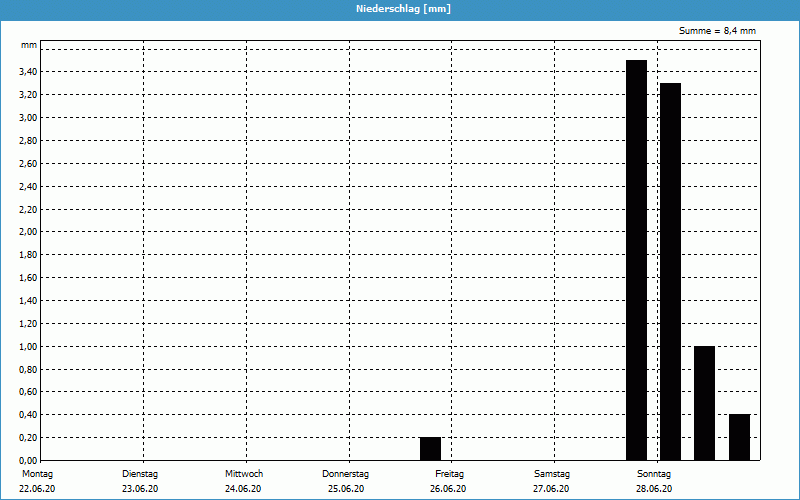
Task: Click the tallest 3,50 mm precipitation bar
Action: coord(637,260)
